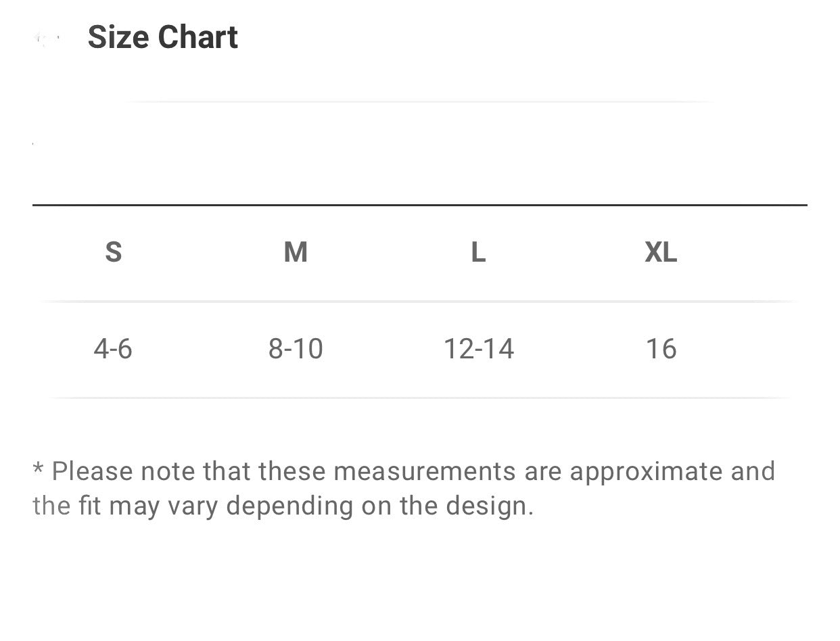Click the word 'depending' in the note

click(x=289, y=507)
